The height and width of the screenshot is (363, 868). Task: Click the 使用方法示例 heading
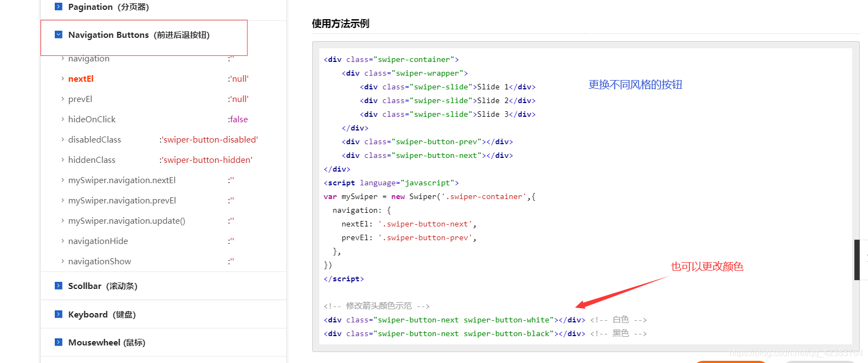341,24
